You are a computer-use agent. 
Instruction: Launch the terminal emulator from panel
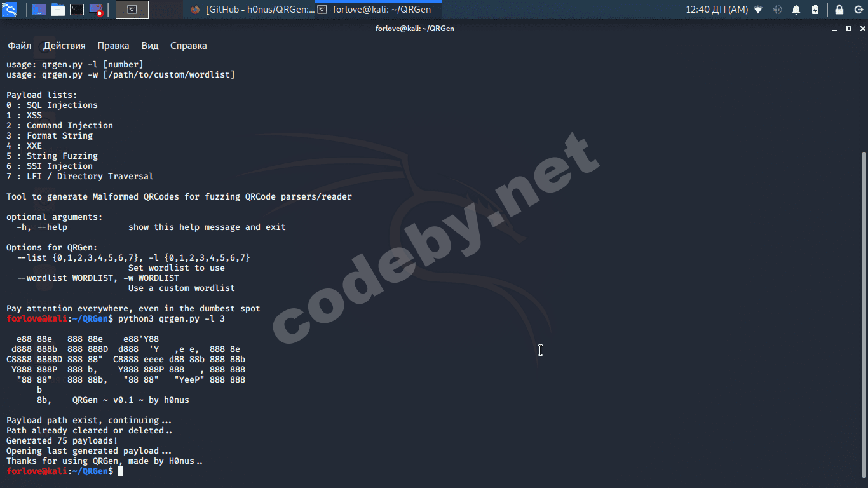coord(77,10)
